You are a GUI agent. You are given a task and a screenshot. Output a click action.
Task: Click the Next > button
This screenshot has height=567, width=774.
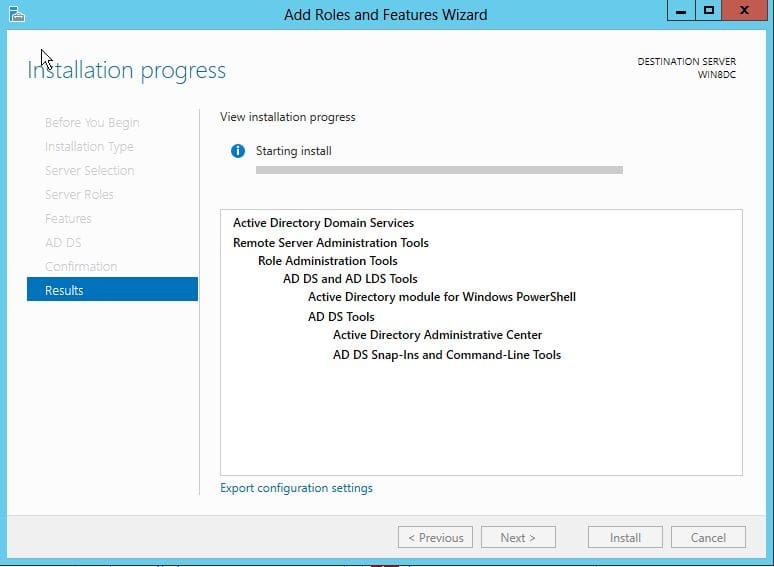point(518,537)
